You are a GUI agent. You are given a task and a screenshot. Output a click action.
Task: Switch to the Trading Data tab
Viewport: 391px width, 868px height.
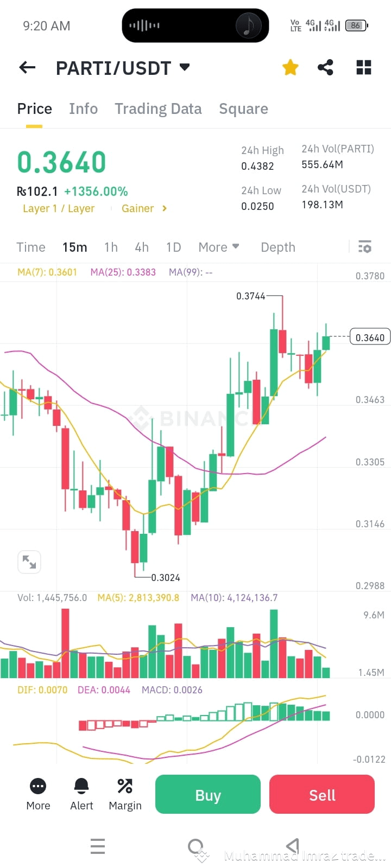[x=158, y=108]
